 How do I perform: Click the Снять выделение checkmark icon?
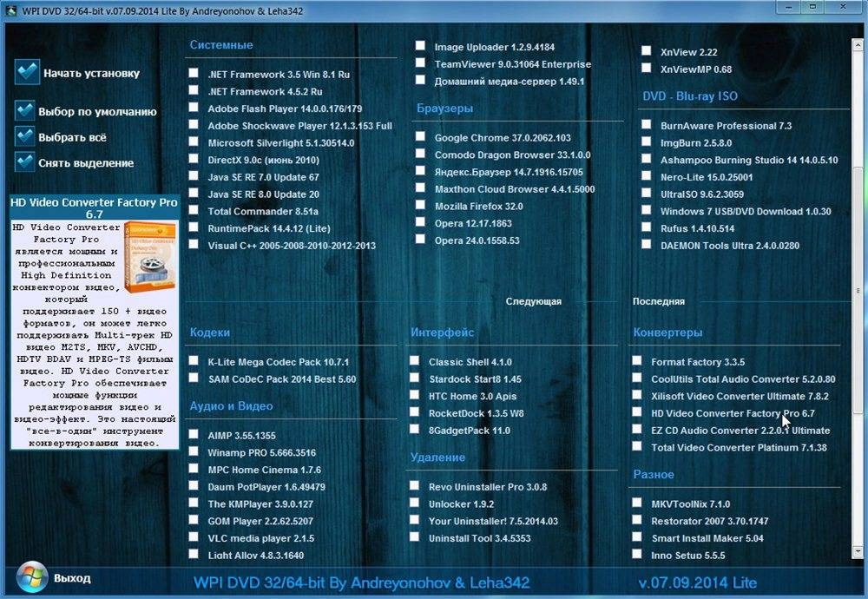[25, 162]
